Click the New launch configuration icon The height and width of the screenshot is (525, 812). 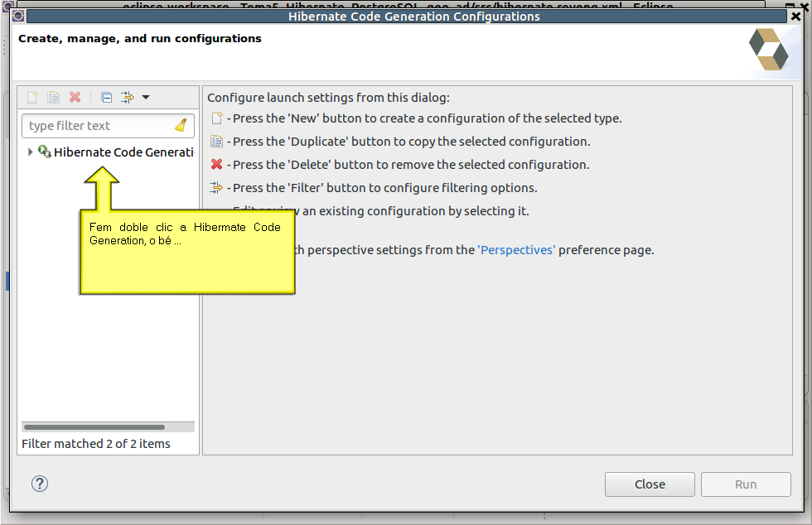32,98
